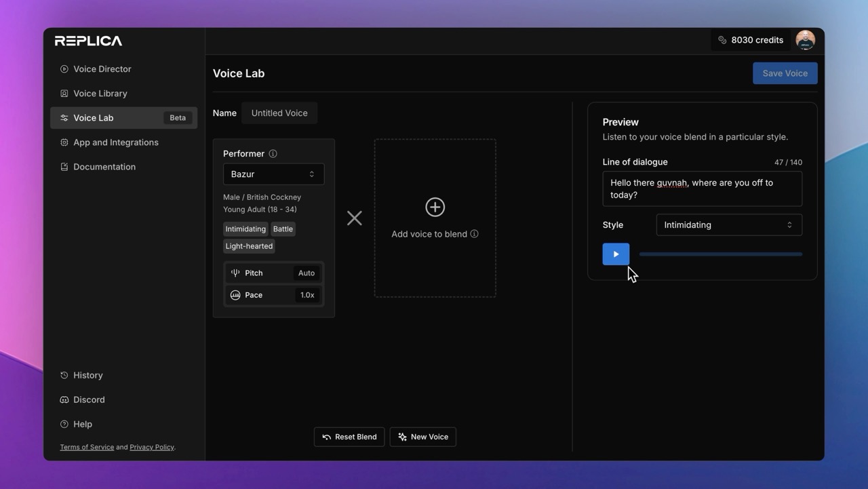The height and width of the screenshot is (489, 868).
Task: Click the Performer info tooltip icon
Action: 273,153
